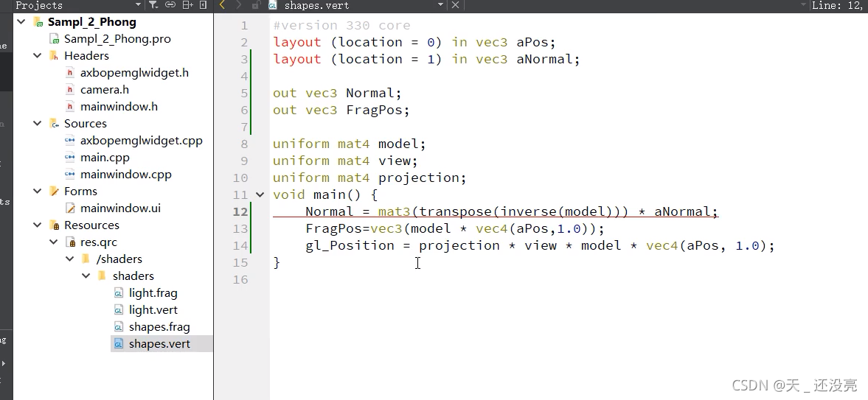The width and height of the screenshot is (868, 400).
Task: Collapse the res.qrc node
Action: click(x=54, y=242)
